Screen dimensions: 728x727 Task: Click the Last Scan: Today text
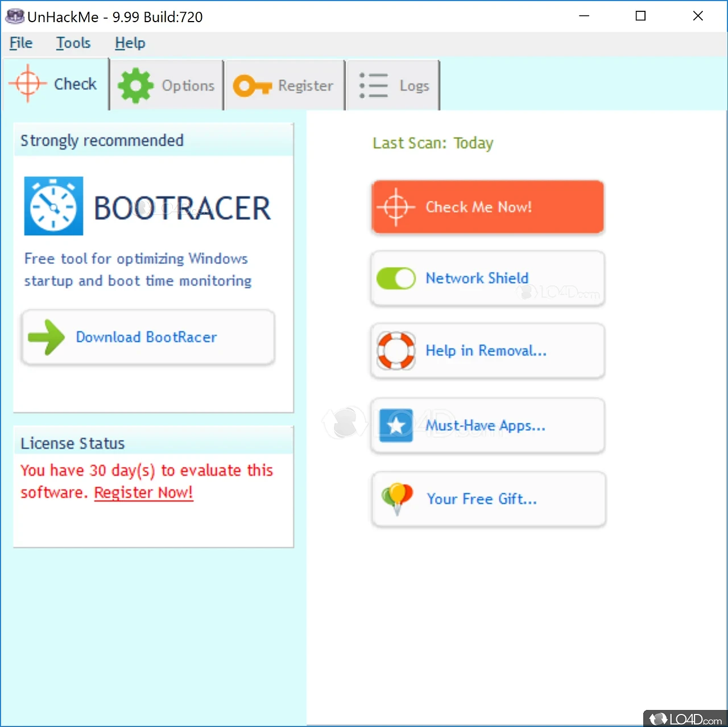pyautogui.click(x=433, y=143)
